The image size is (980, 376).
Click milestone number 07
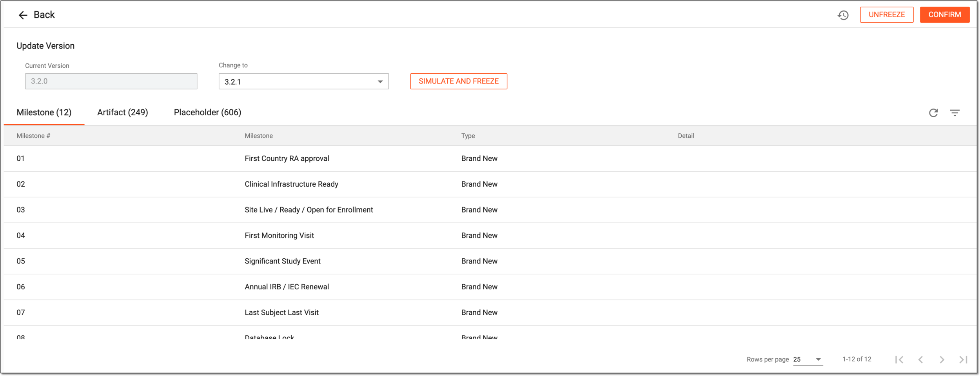pyautogui.click(x=21, y=313)
